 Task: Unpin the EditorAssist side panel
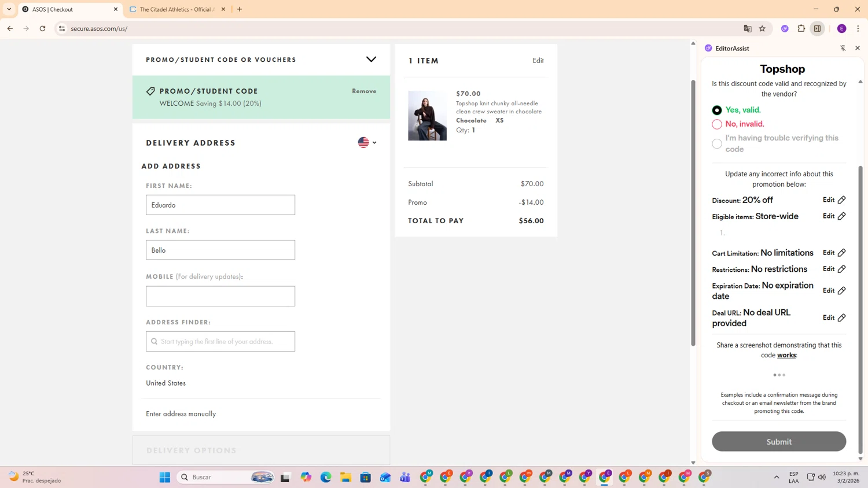[843, 48]
